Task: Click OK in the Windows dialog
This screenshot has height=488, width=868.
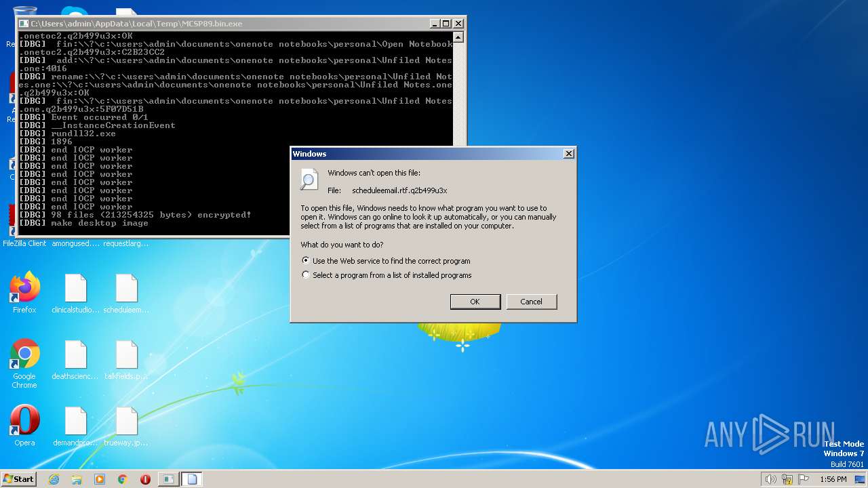Action: [475, 302]
